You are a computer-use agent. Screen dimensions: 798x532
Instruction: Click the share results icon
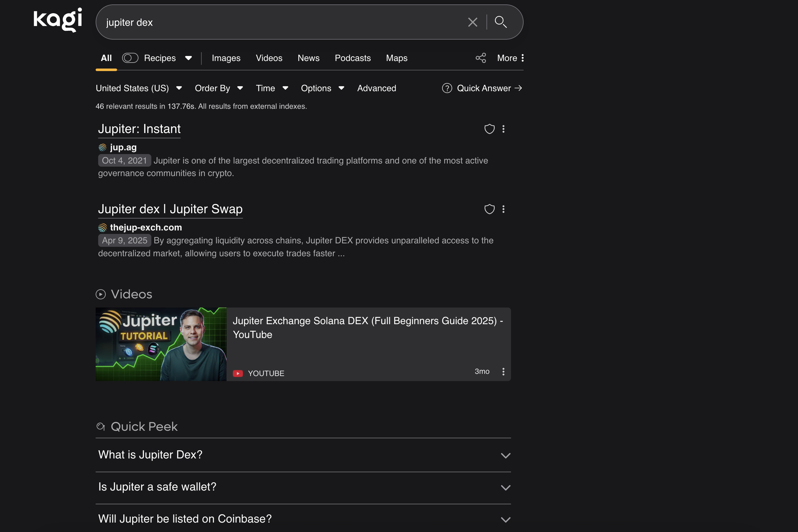480,58
